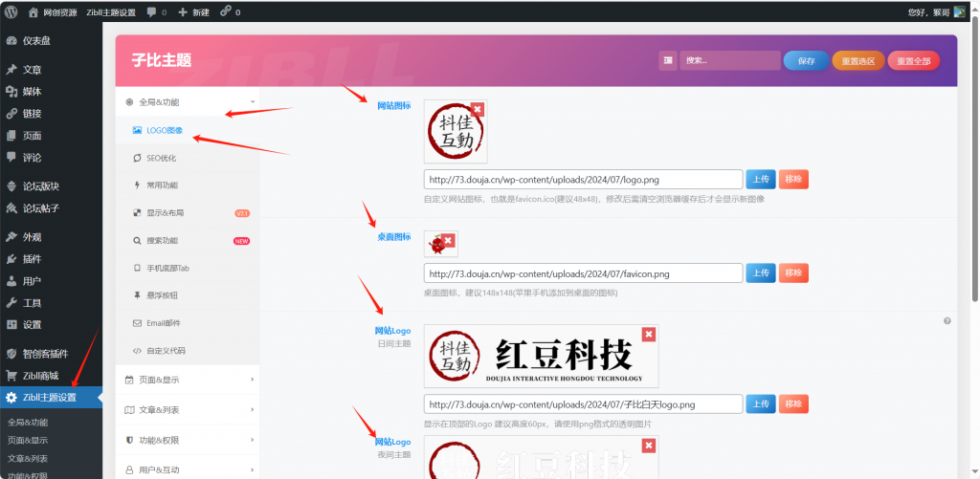Collapse the 全局&功能 section

point(188,101)
